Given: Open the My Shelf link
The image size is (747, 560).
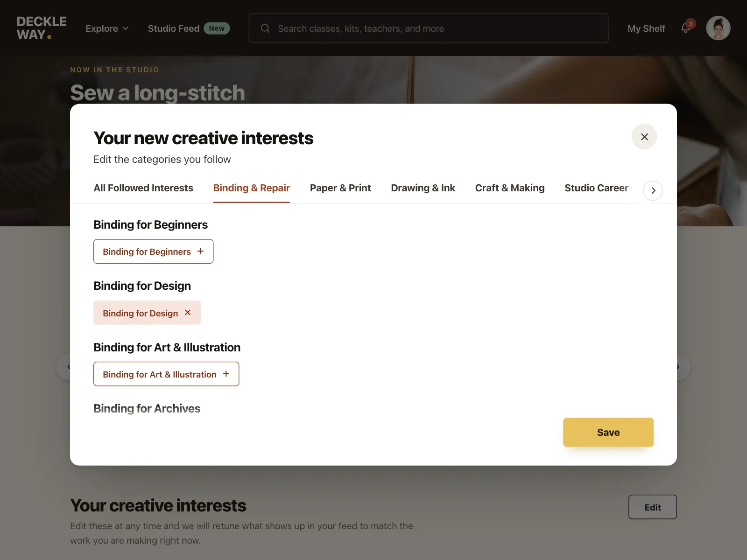Looking at the screenshot, I should point(646,28).
